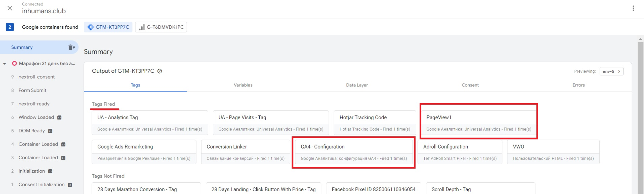The height and width of the screenshot is (194, 644).
Task: Switch to the Tags tab
Action: [x=135, y=85]
